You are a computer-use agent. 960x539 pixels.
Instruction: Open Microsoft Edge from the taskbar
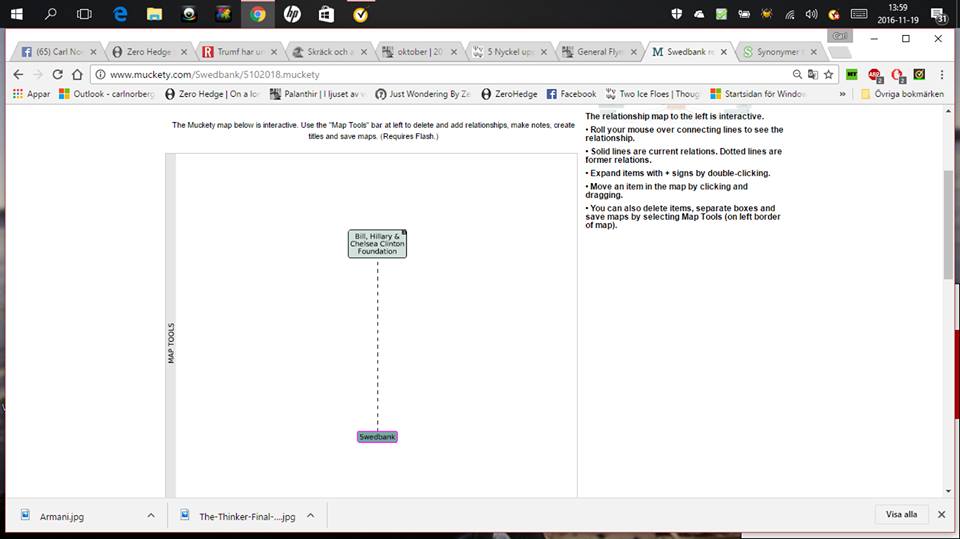click(120, 14)
